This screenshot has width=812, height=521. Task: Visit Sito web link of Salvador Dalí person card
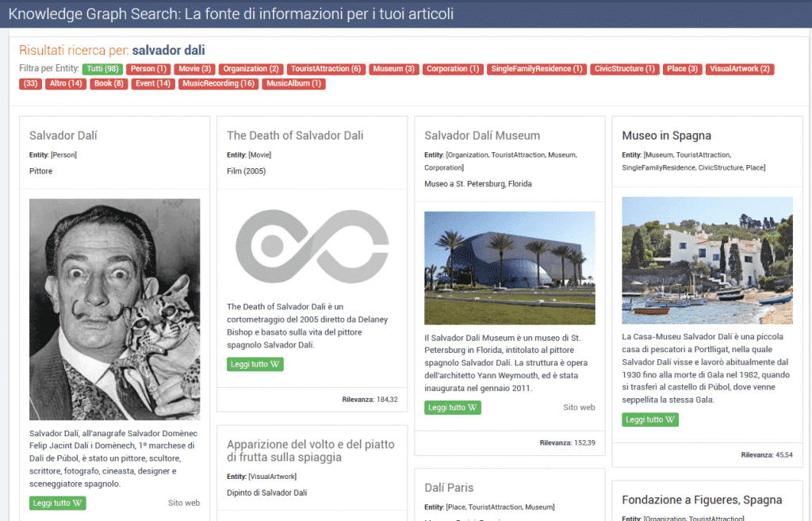tap(184, 503)
